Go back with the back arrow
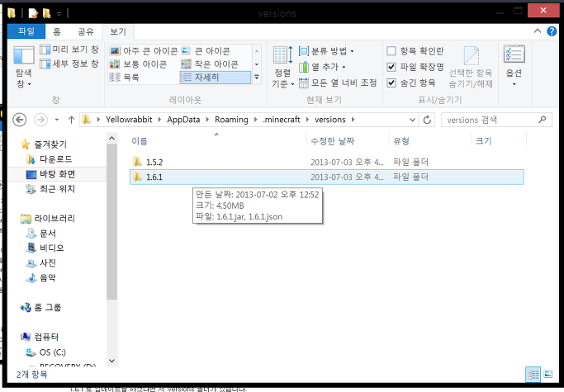Image resolution: width=564 pixels, height=392 pixels. [20, 120]
